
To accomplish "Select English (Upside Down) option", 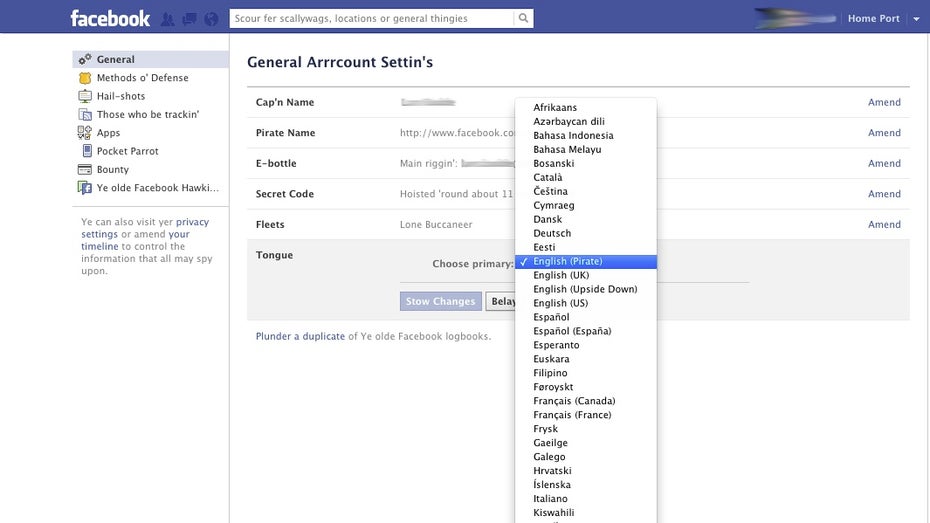I will coord(586,289).
